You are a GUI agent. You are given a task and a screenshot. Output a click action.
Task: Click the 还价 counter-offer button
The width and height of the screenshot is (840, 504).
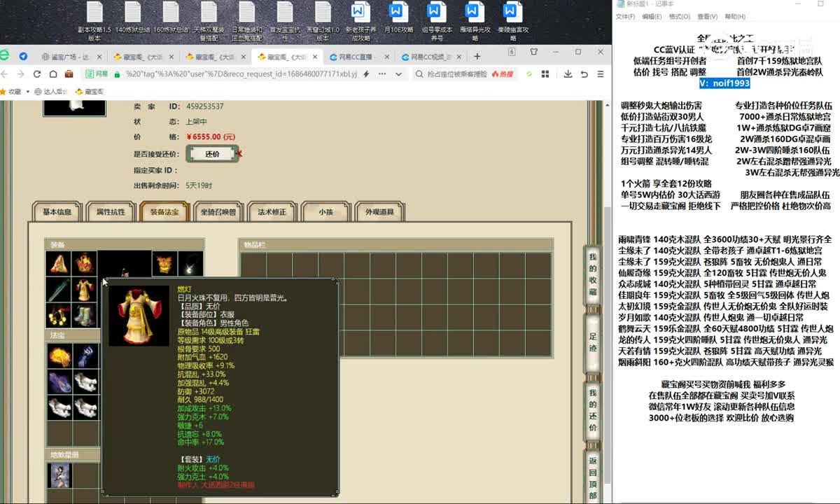coord(212,153)
